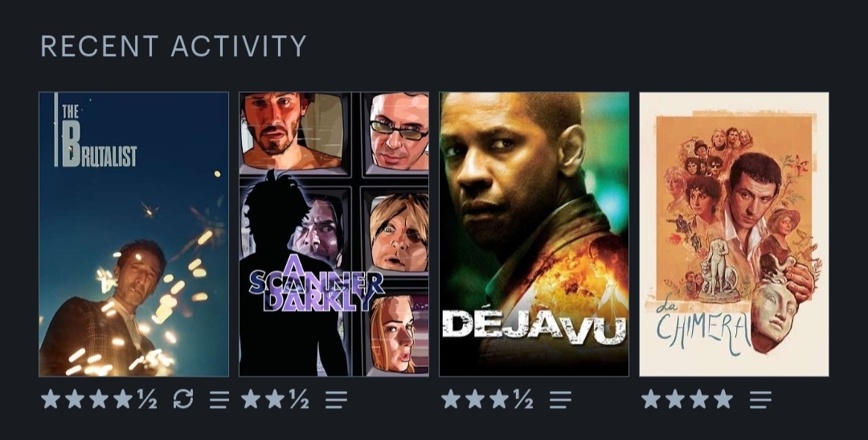Screen dimensions: 868x440
Task: Click the star rating under The Brutalist
Action: [99, 399]
